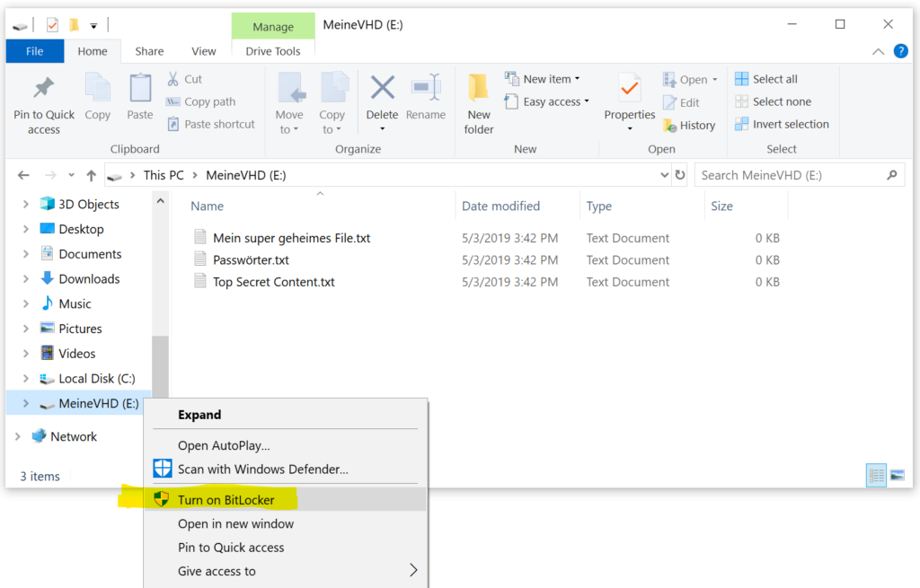
Task: Sort files by Date modified column header
Action: pos(500,206)
